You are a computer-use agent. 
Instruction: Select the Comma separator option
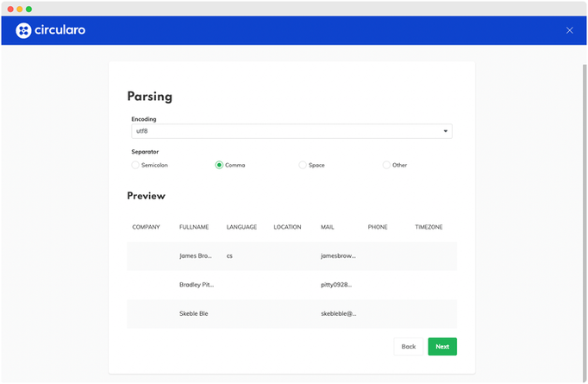(x=219, y=165)
